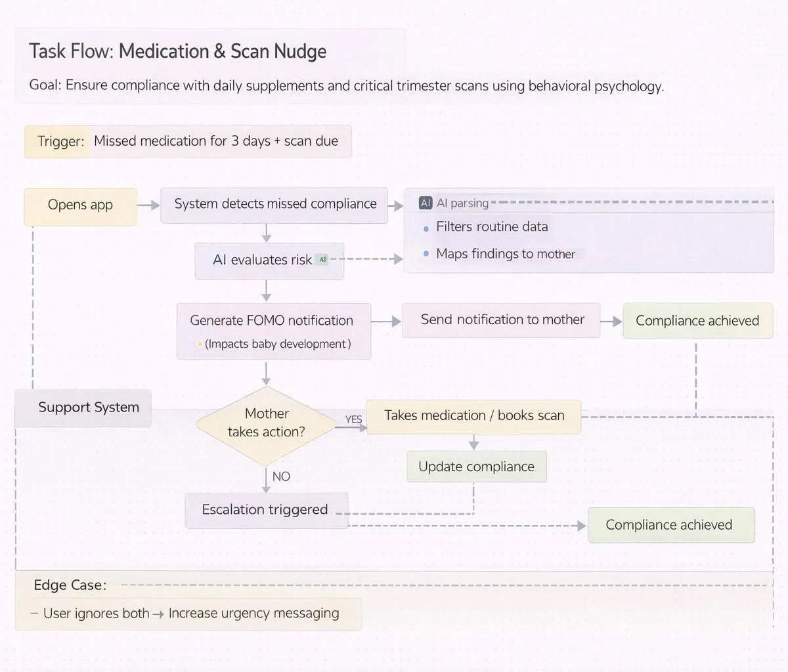The image size is (788, 672).
Task: Select the Escalation triggered node
Action: (265, 511)
